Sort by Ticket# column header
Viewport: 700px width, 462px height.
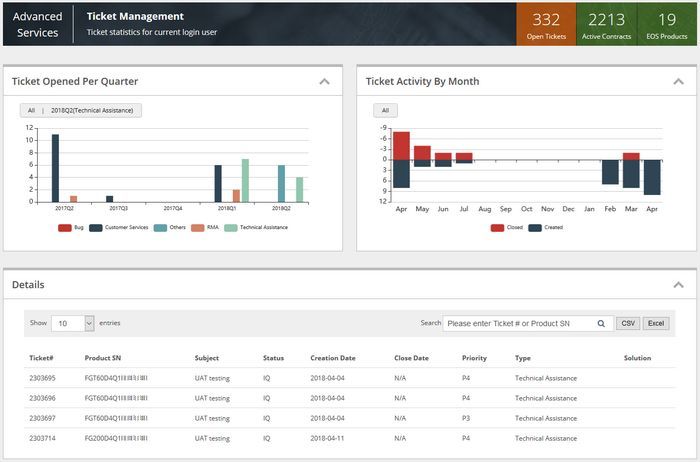point(41,358)
